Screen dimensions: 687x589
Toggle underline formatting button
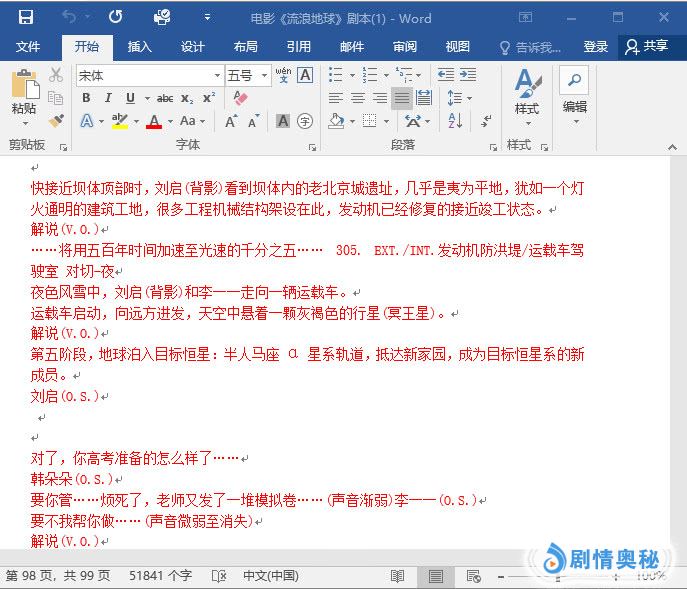pos(130,98)
